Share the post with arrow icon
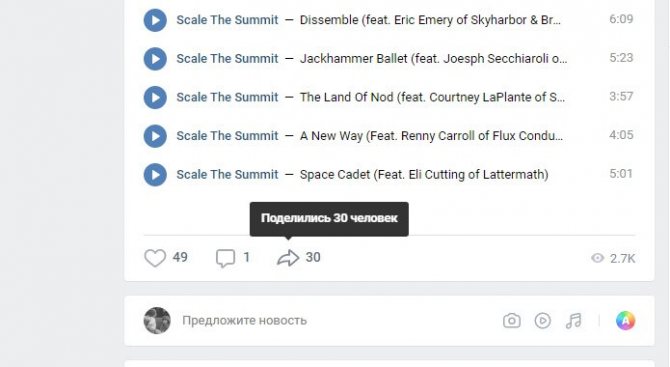The width and height of the screenshot is (670, 367). (288, 258)
